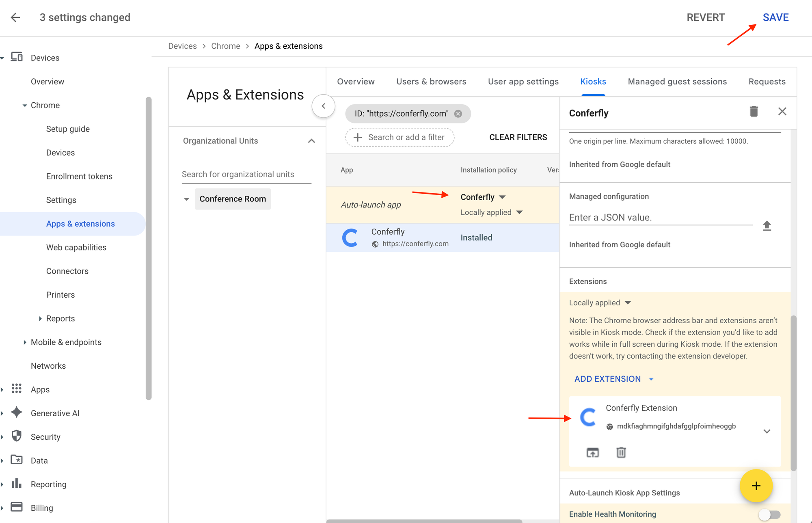Image resolution: width=812 pixels, height=523 pixels.
Task: Close the Conferfly details panel
Action: coord(782,112)
